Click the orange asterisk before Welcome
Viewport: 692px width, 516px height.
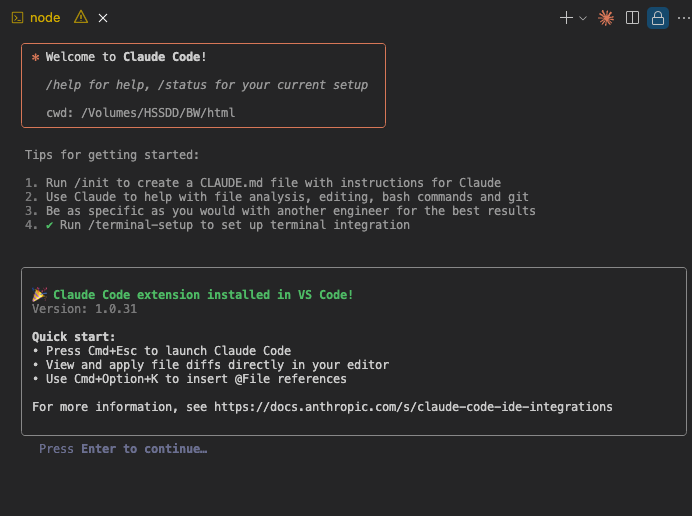(36, 57)
